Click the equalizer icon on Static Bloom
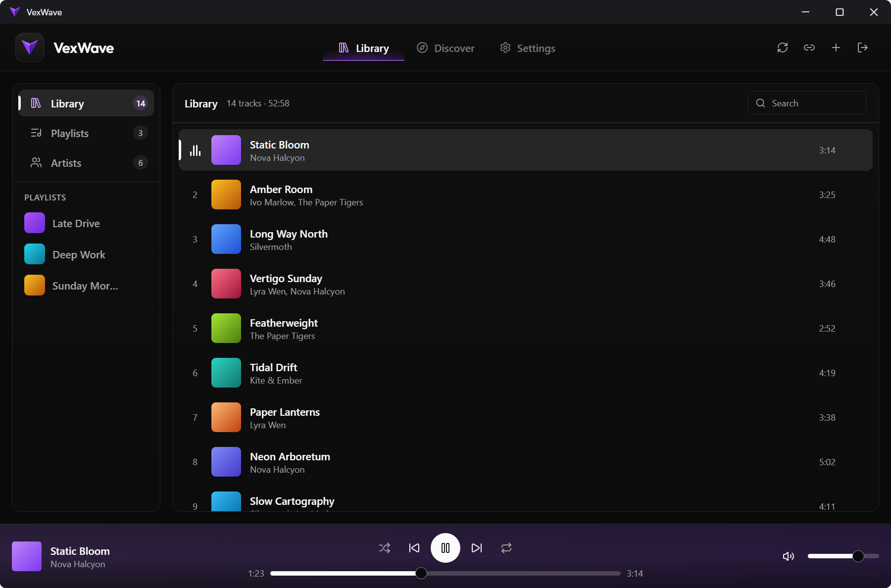Screen dimensions: 891x588 196,150
